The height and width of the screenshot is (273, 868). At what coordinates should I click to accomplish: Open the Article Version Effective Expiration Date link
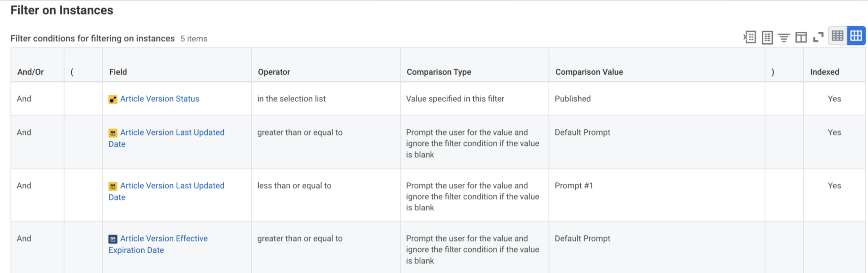(164, 238)
